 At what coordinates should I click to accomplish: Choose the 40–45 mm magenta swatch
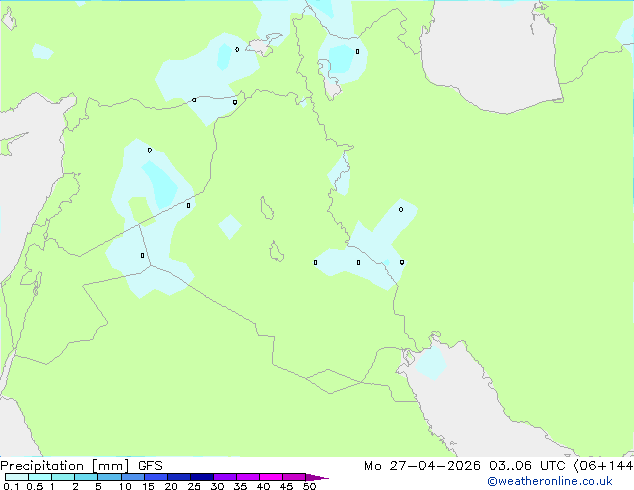[271, 477]
